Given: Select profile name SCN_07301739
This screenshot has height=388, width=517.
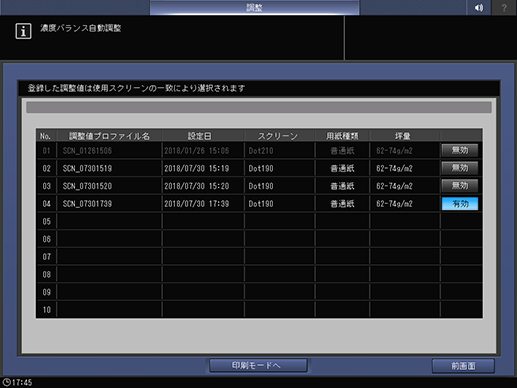Looking at the screenshot, I should point(87,204).
